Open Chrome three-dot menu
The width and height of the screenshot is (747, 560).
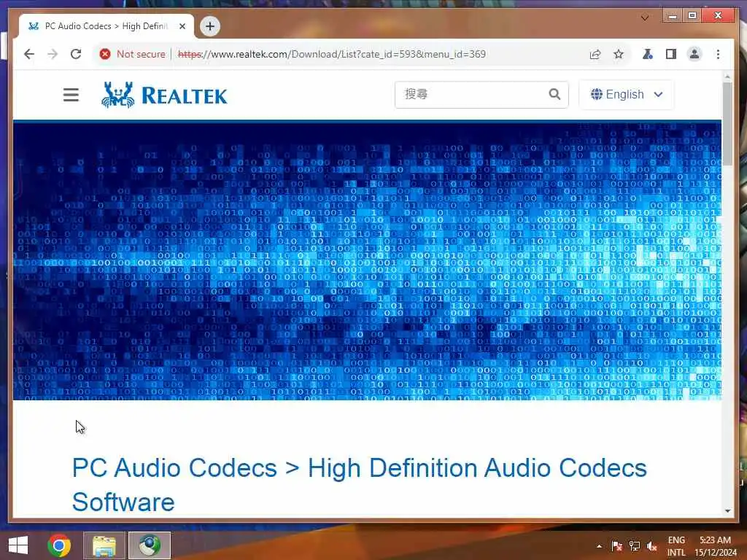click(718, 54)
